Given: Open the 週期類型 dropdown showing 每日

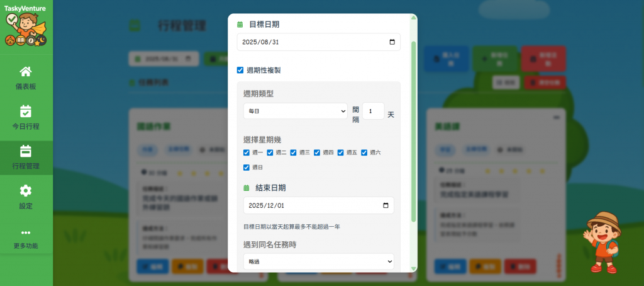Looking at the screenshot, I should [x=296, y=111].
